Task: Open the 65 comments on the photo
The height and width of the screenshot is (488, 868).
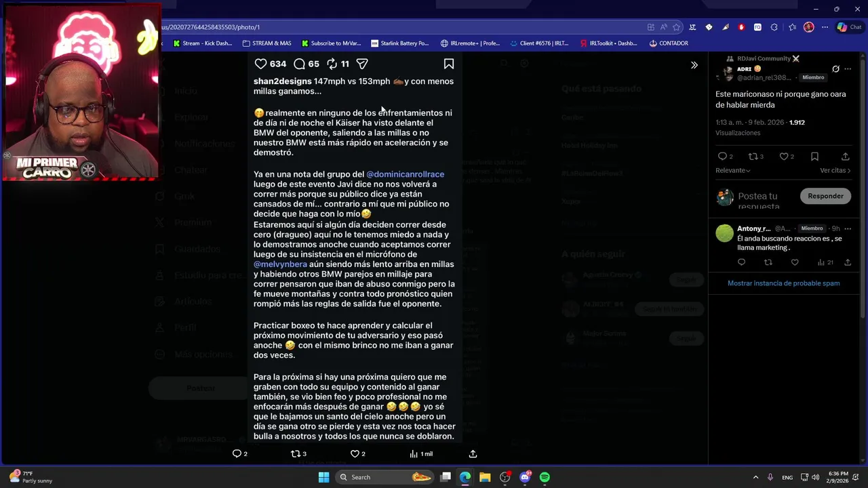Action: 299,64
